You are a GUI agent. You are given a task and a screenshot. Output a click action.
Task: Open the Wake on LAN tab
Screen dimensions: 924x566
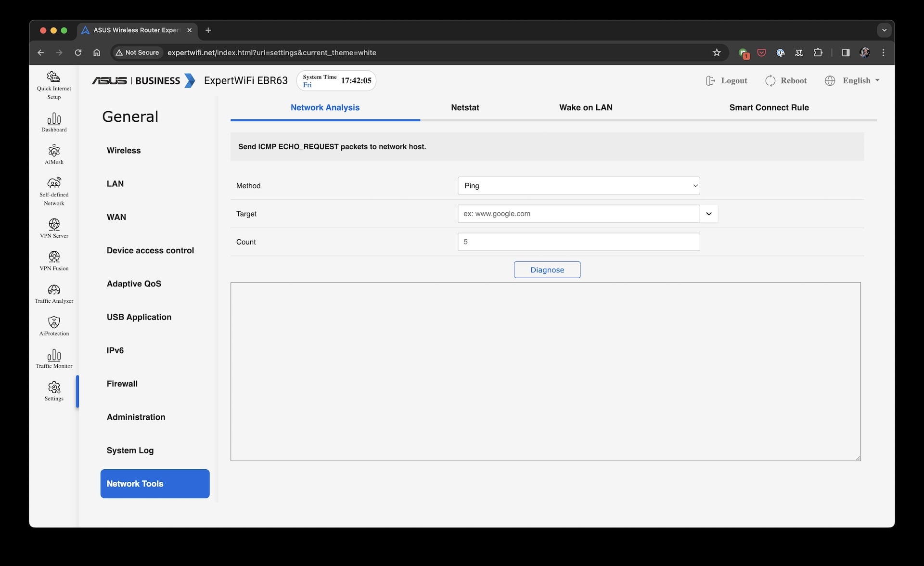pos(585,107)
